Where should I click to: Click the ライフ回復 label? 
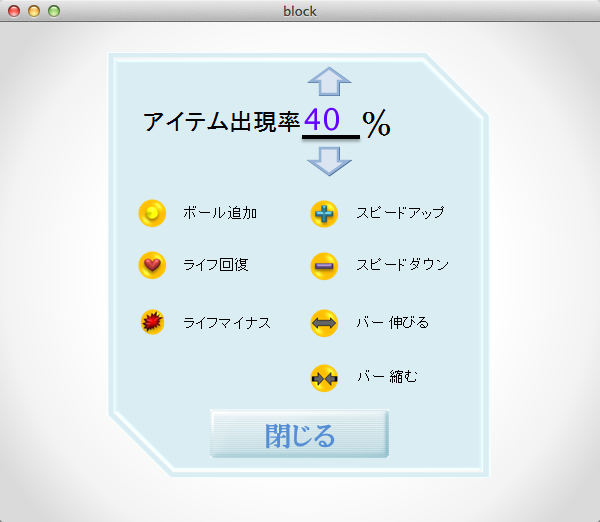[216, 265]
